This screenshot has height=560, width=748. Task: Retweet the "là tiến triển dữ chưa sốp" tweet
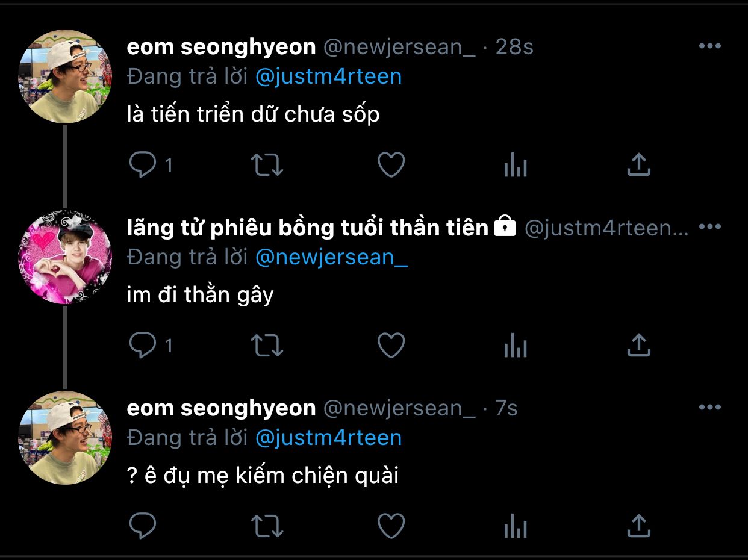tap(266, 165)
